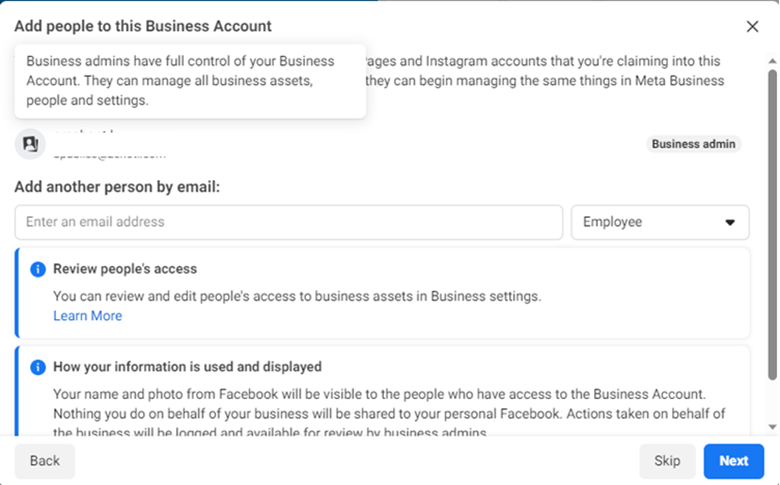Viewport: 780px width, 485px height.
Task: Click the dropdown arrow in the role selector
Action: click(x=730, y=222)
